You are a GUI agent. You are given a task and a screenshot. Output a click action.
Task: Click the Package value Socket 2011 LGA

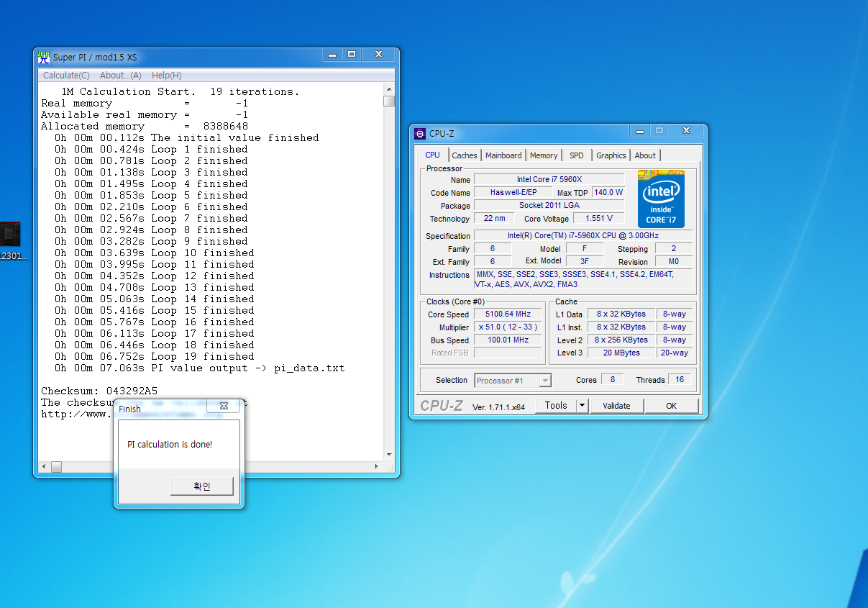[549, 206]
